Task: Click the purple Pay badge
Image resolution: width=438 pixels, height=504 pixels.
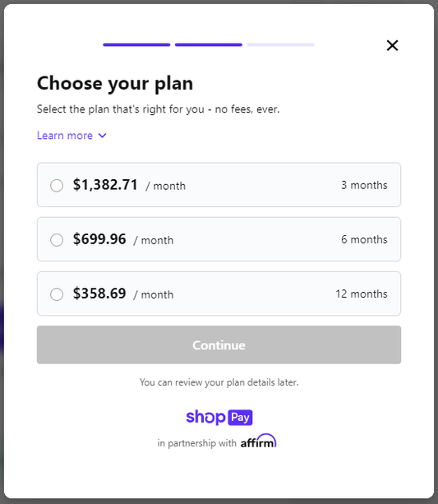Action: tap(240, 418)
